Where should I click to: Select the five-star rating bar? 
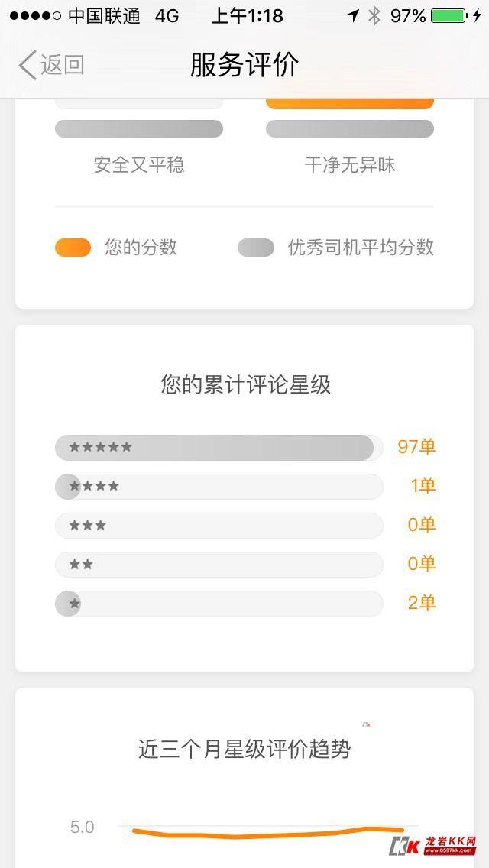pos(219,448)
